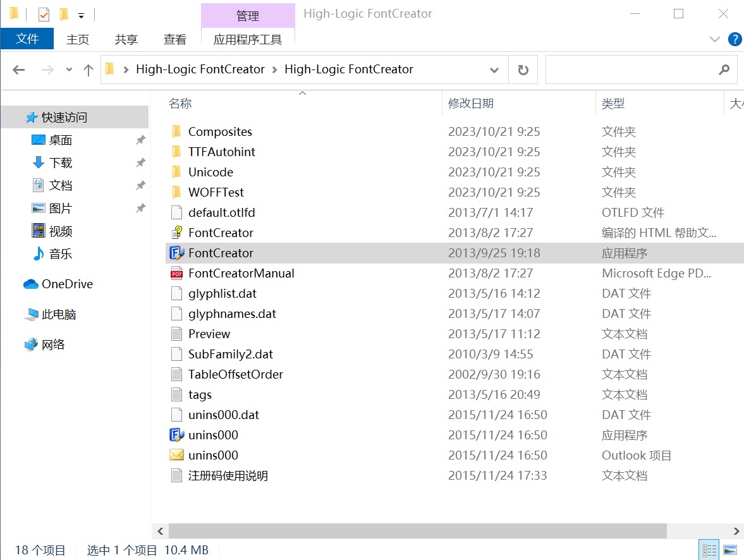The image size is (744, 560).
Task: Select the glyphnames.dat file icon
Action: coord(176,313)
